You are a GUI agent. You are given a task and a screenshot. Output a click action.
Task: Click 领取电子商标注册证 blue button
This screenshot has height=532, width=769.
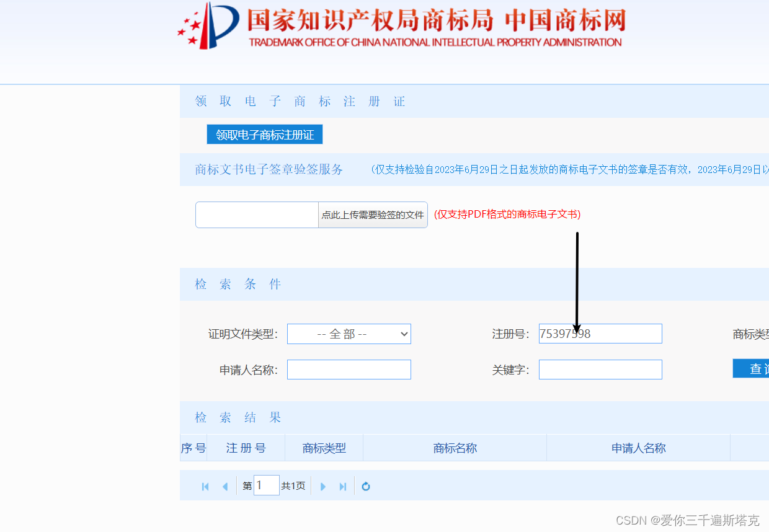pyautogui.click(x=265, y=135)
